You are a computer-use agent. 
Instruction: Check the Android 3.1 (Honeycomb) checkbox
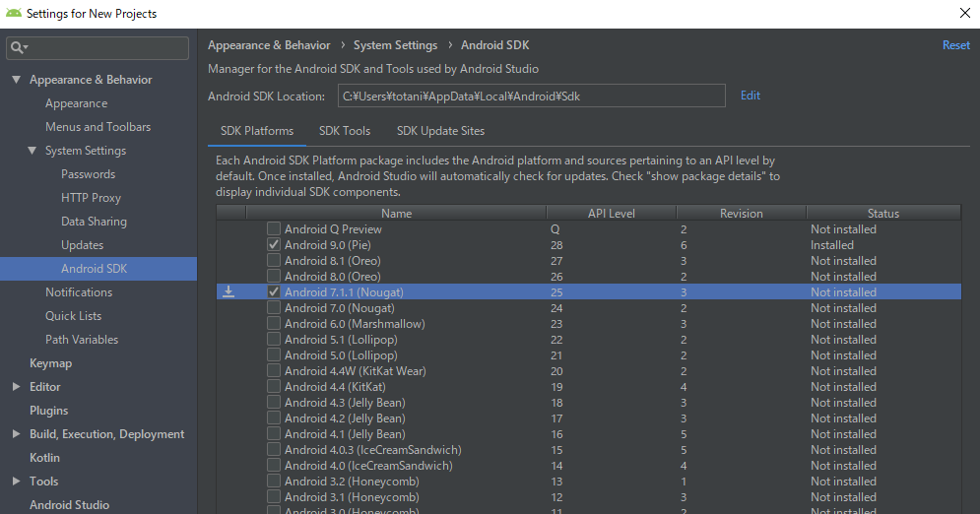tap(273, 496)
